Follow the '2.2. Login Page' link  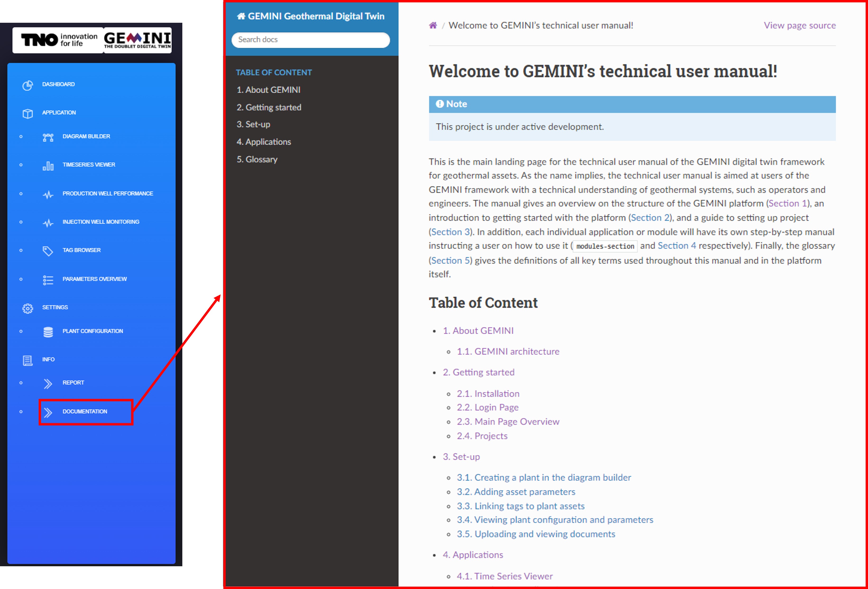tap(487, 407)
